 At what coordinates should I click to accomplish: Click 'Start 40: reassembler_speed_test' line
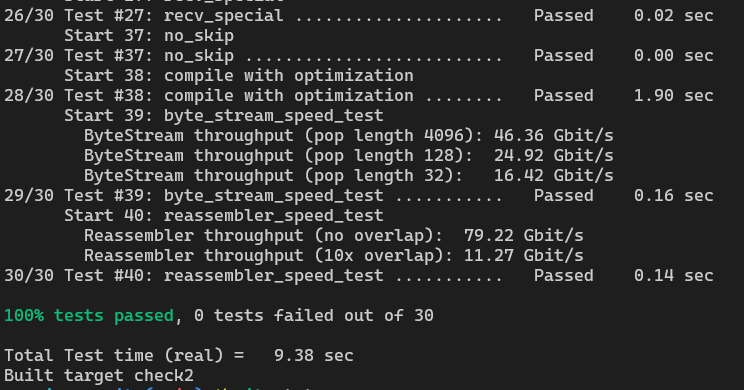223,216
